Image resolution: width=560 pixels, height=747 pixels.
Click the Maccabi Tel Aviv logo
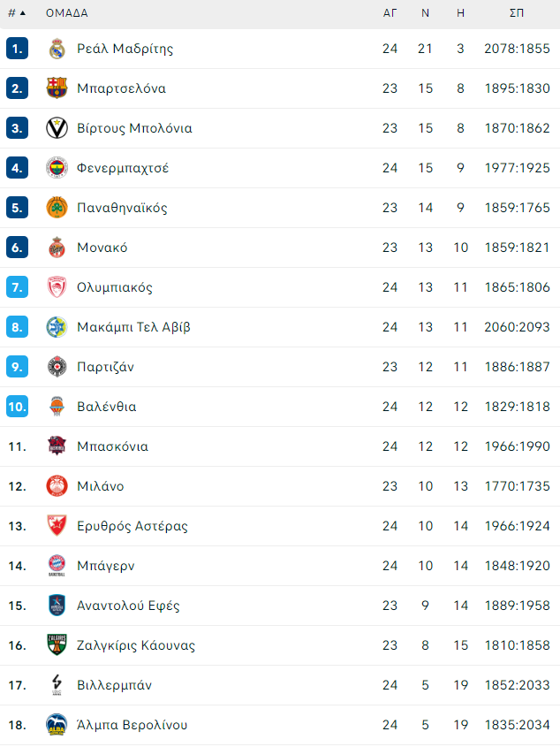coord(57,327)
